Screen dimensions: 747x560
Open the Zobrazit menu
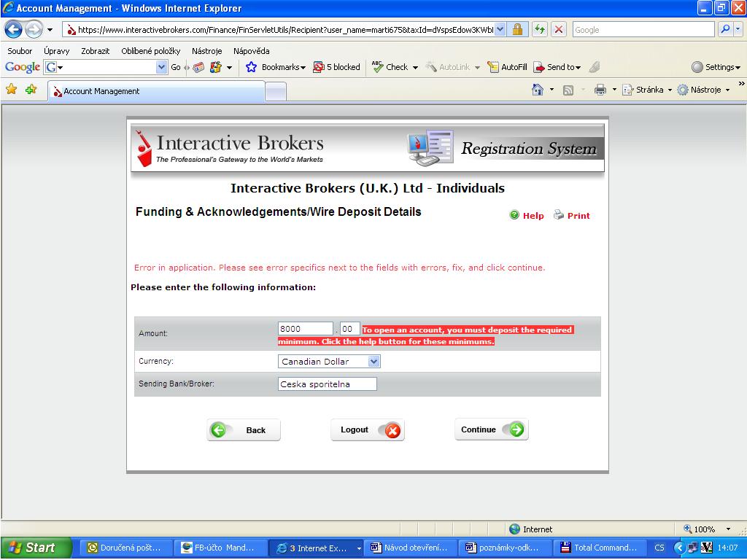96,51
